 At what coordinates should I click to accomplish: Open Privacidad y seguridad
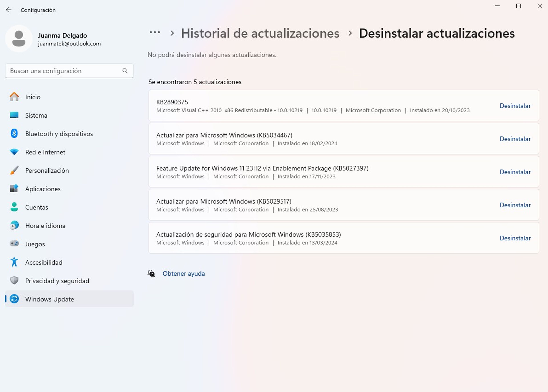69,281
